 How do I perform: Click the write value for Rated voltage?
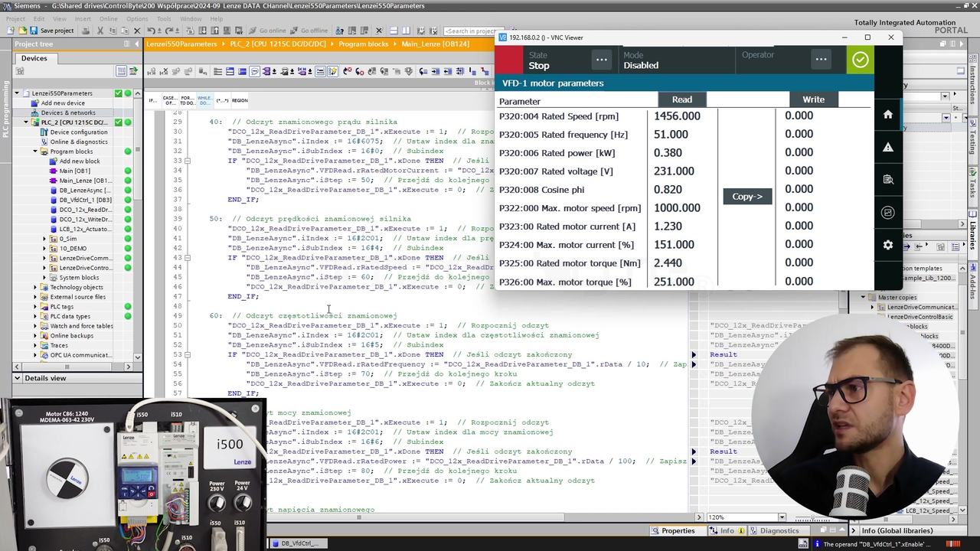799,171
